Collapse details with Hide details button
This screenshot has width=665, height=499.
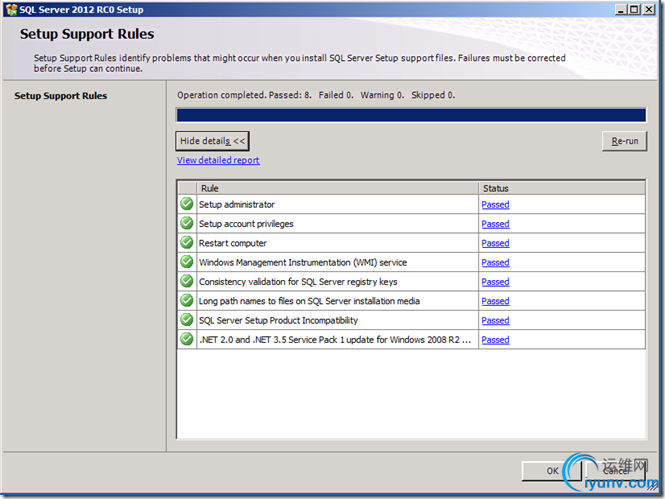pyautogui.click(x=212, y=141)
